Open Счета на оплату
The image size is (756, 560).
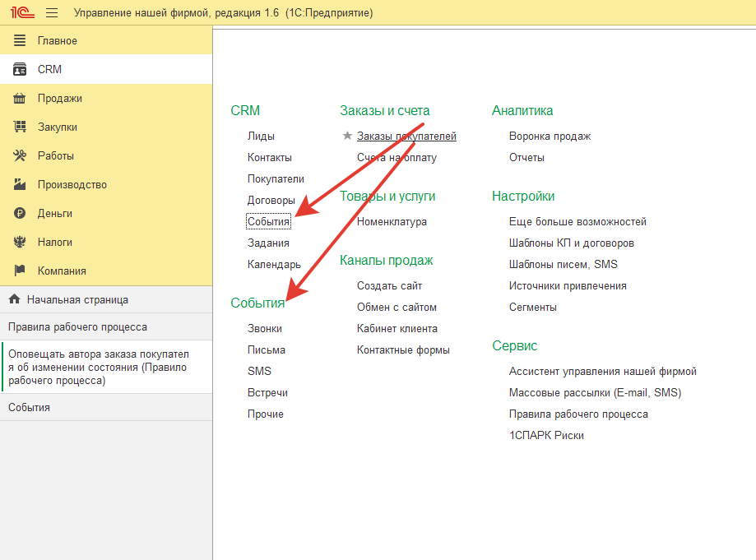397,158
